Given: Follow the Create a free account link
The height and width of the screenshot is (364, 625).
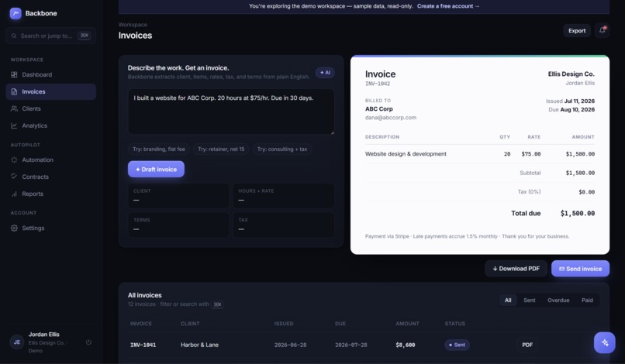Looking at the screenshot, I should click(448, 6).
